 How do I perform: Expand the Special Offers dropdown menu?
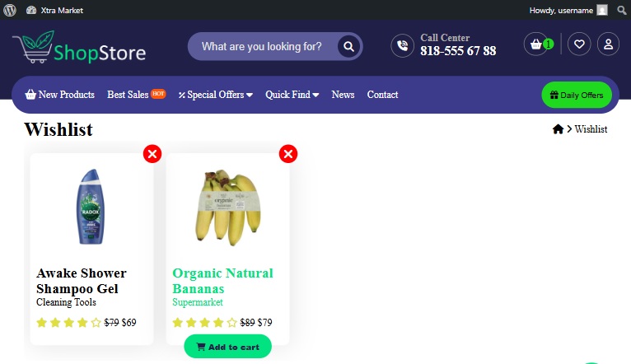click(x=216, y=95)
